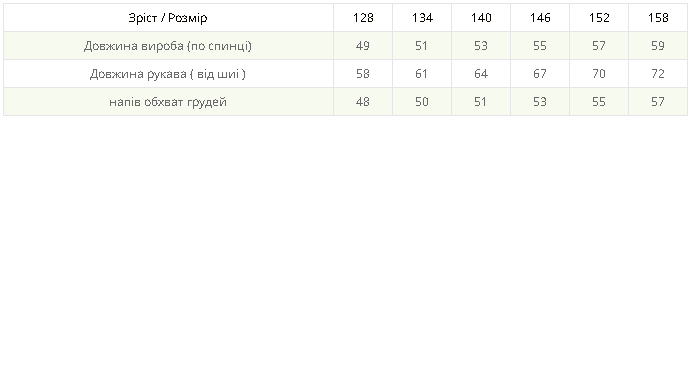Click product length value 55
692x379 pixels.
(540, 46)
